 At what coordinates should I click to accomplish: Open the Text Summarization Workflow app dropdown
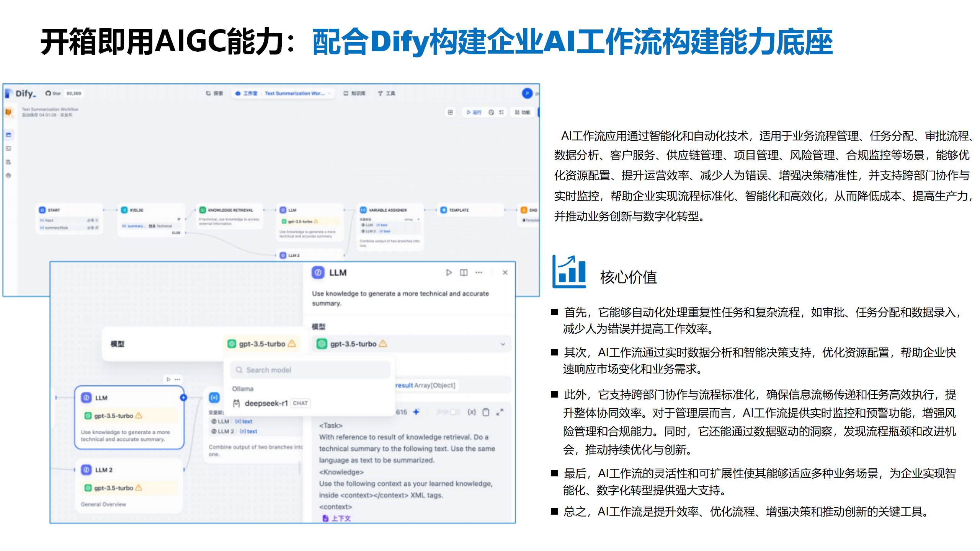[297, 93]
